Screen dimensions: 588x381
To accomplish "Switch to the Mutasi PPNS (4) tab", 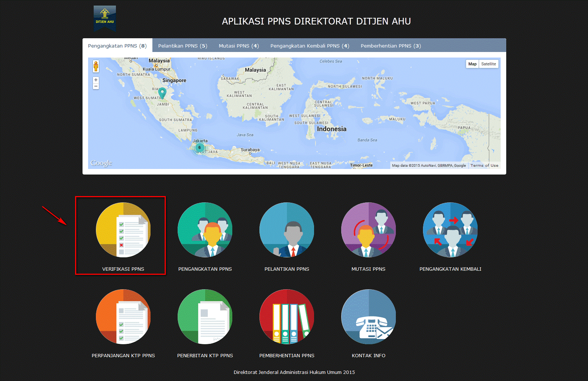I will click(x=239, y=46).
